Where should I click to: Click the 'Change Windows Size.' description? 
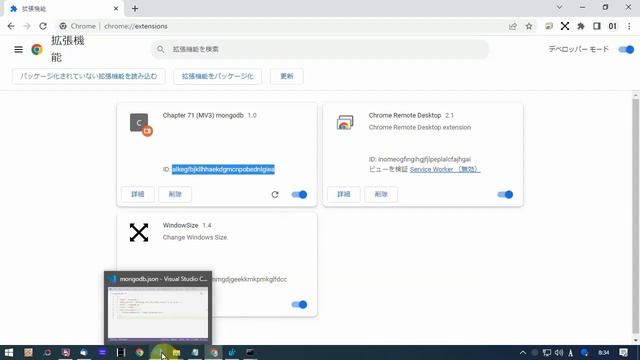coord(195,237)
